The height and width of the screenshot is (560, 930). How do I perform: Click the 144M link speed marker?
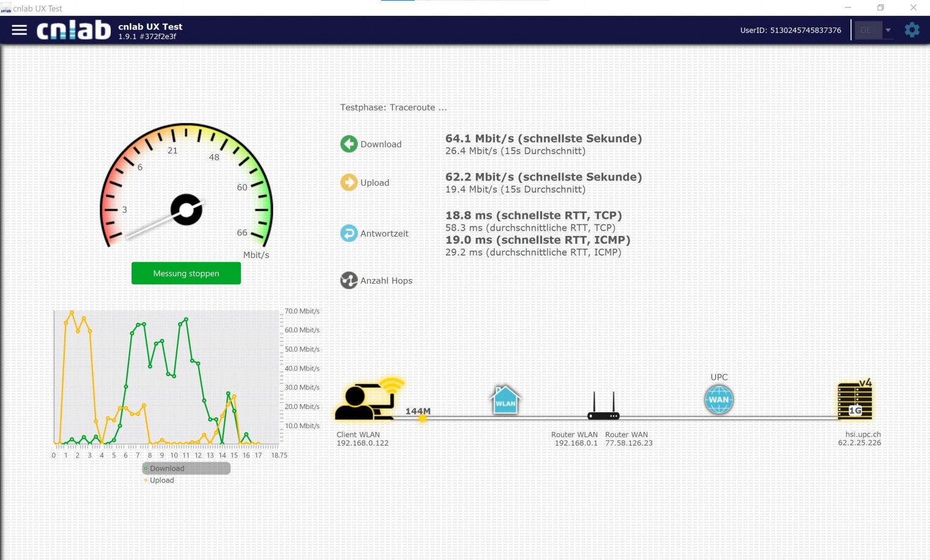click(418, 412)
